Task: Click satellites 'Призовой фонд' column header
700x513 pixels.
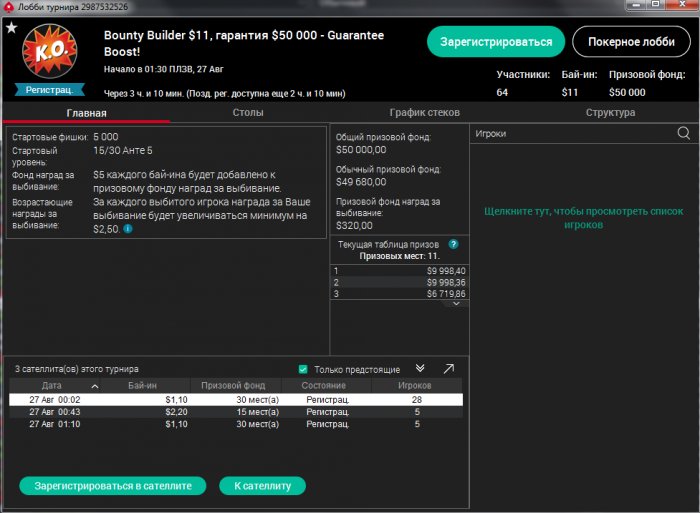Action: [x=233, y=386]
